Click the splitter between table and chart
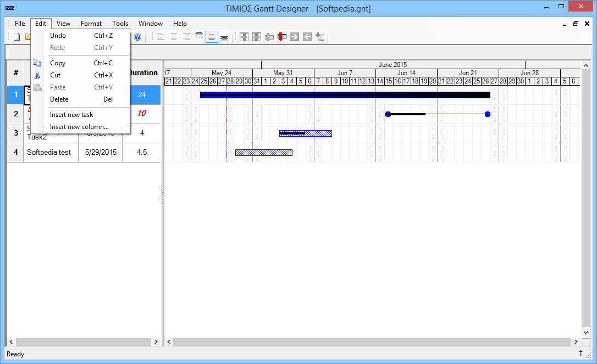This screenshot has height=364, width=597. [x=162, y=194]
